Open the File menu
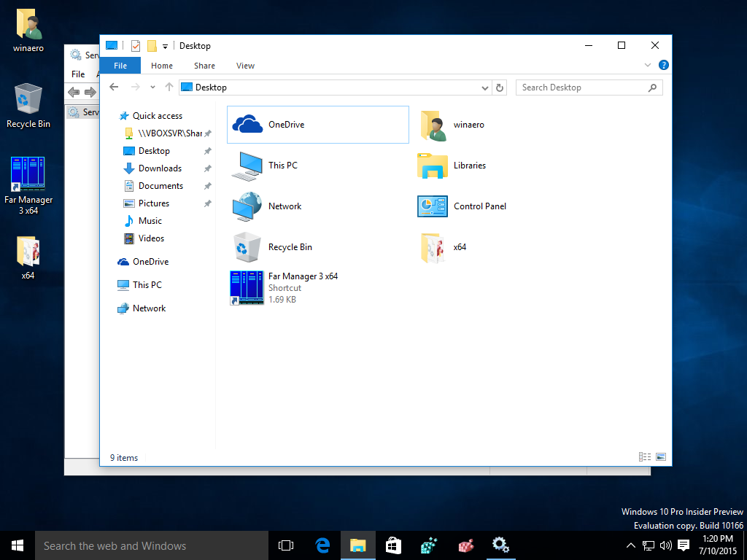 click(120, 66)
